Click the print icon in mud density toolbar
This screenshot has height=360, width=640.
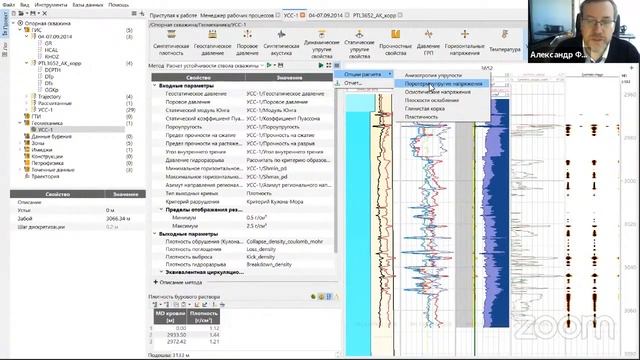pyautogui.click(x=222, y=304)
